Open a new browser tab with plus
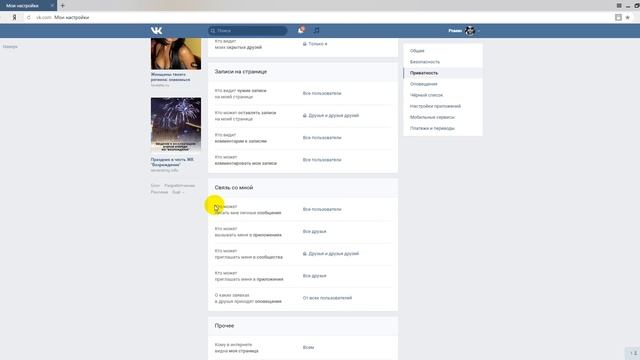The height and width of the screenshot is (360, 640). pos(62,6)
